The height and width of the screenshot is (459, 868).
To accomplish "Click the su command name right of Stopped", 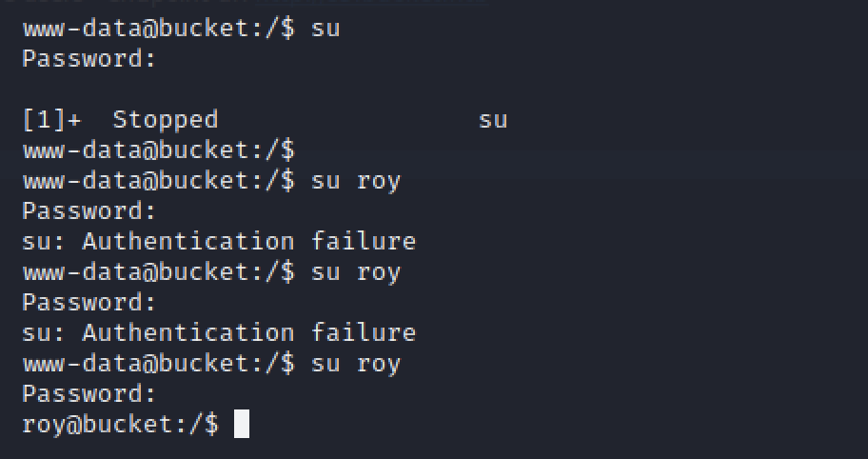I will click(493, 120).
